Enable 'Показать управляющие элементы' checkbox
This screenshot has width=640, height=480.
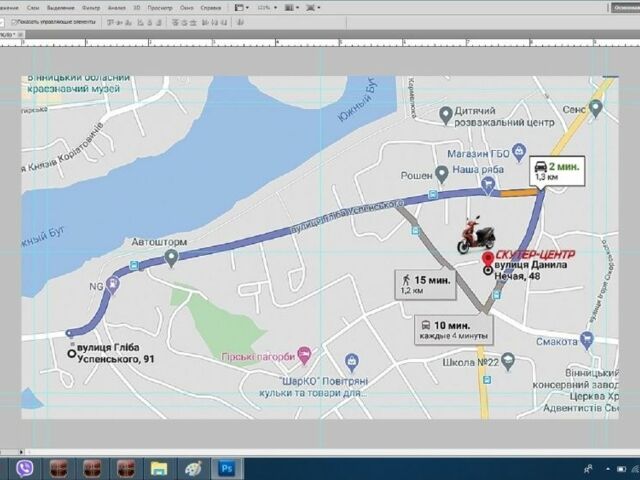[13, 21]
